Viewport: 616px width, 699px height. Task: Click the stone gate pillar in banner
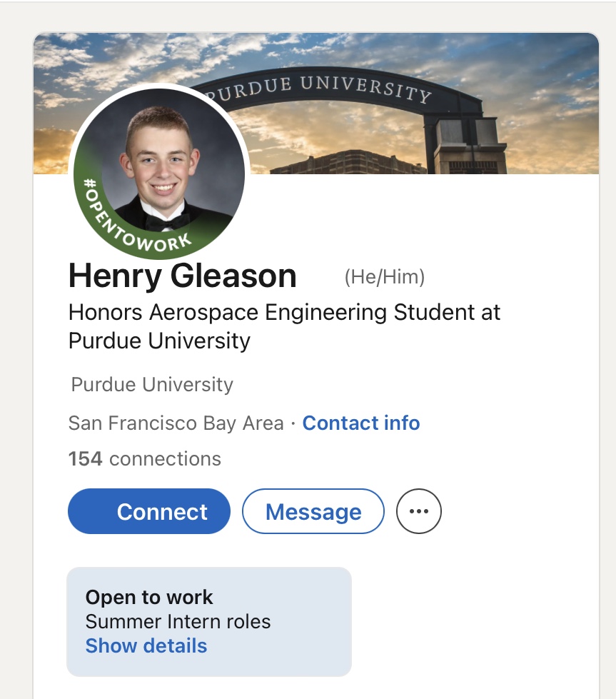tap(470, 146)
